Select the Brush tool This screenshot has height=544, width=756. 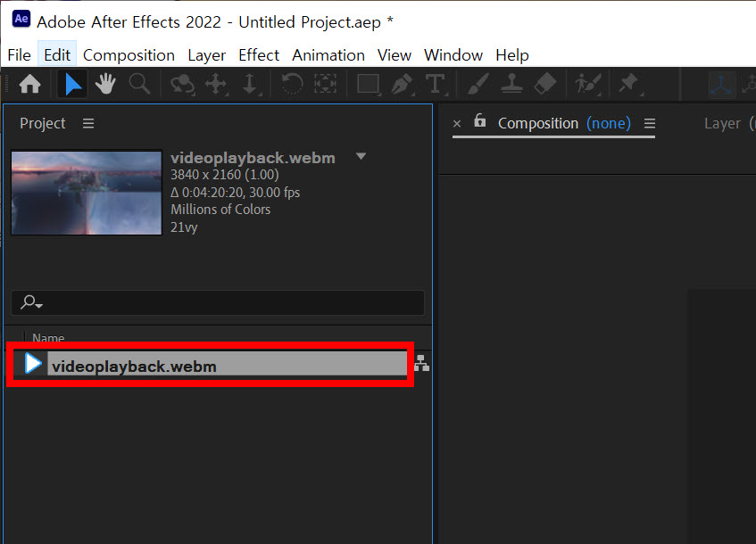(x=478, y=85)
